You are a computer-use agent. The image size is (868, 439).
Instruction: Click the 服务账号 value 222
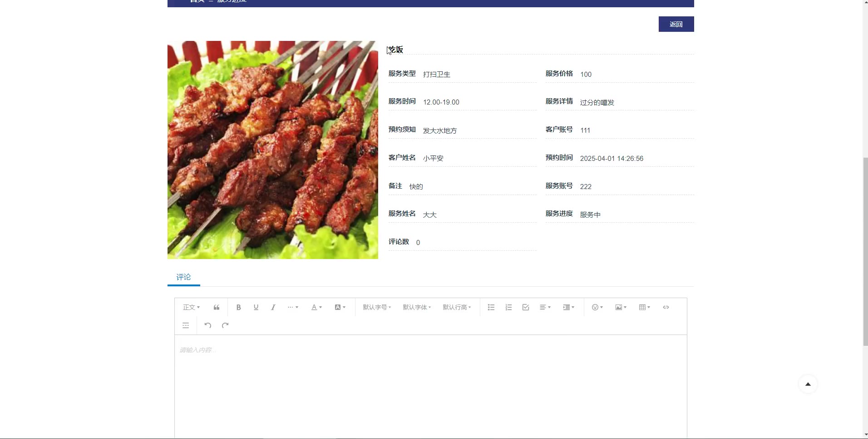(x=586, y=186)
